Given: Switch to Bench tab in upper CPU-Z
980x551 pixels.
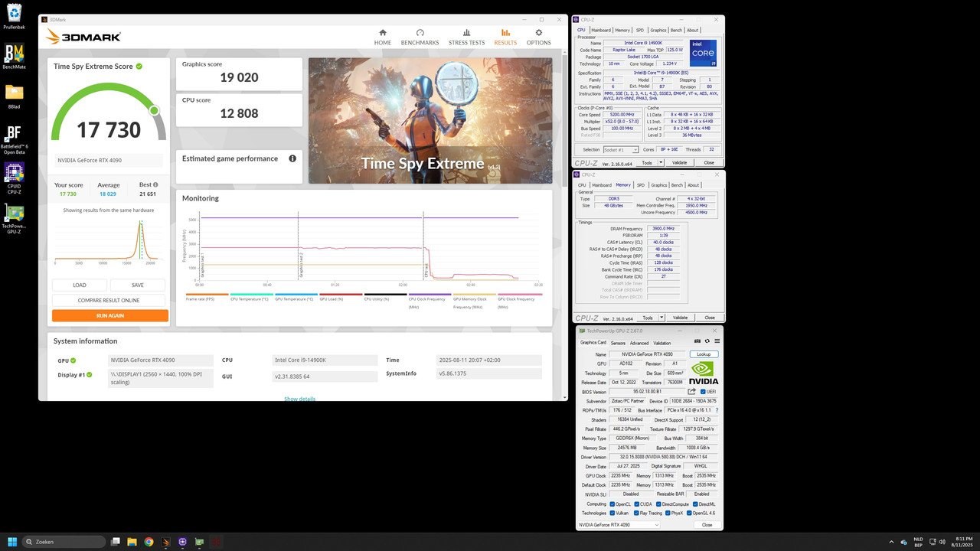Looking at the screenshot, I should coord(677,30).
